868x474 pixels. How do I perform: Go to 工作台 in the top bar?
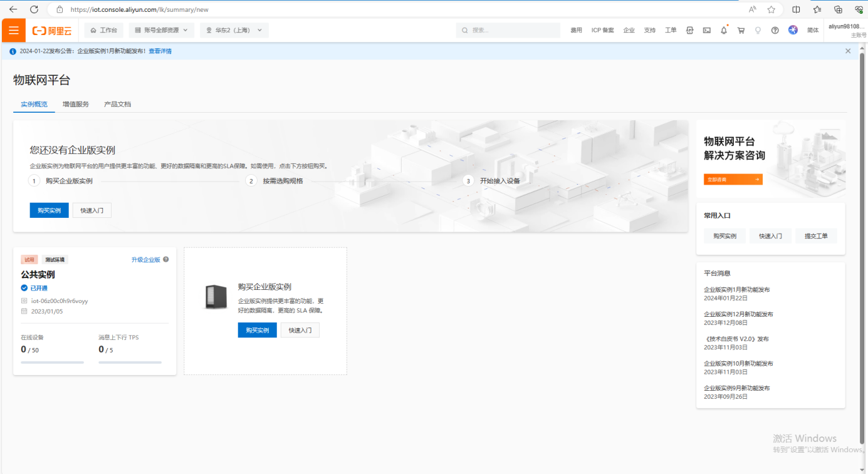(103, 30)
